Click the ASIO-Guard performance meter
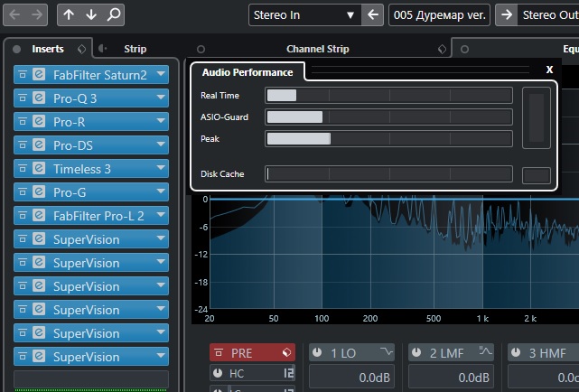The width and height of the screenshot is (579, 392). 388,117
